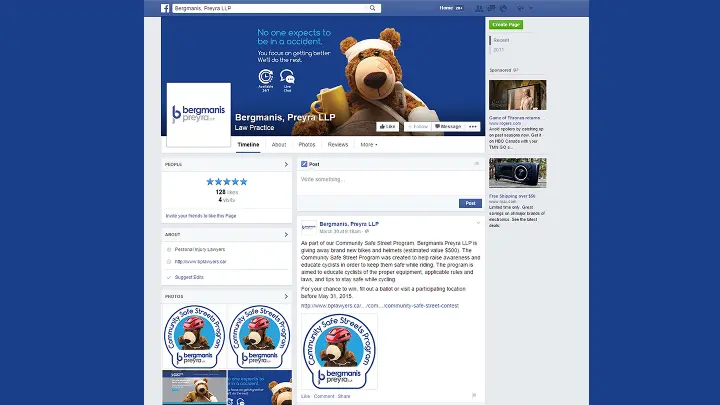Expand the People section chevron

click(286, 164)
